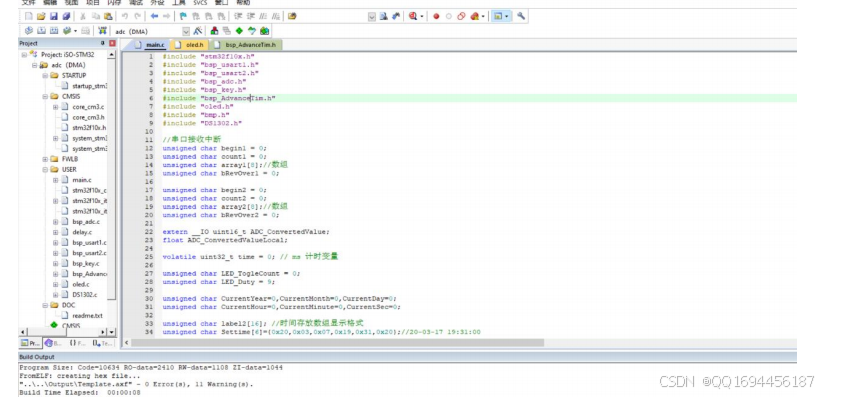The image size is (845, 397).
Task: Click the Kill all breakpoints icon
Action: click(474, 16)
